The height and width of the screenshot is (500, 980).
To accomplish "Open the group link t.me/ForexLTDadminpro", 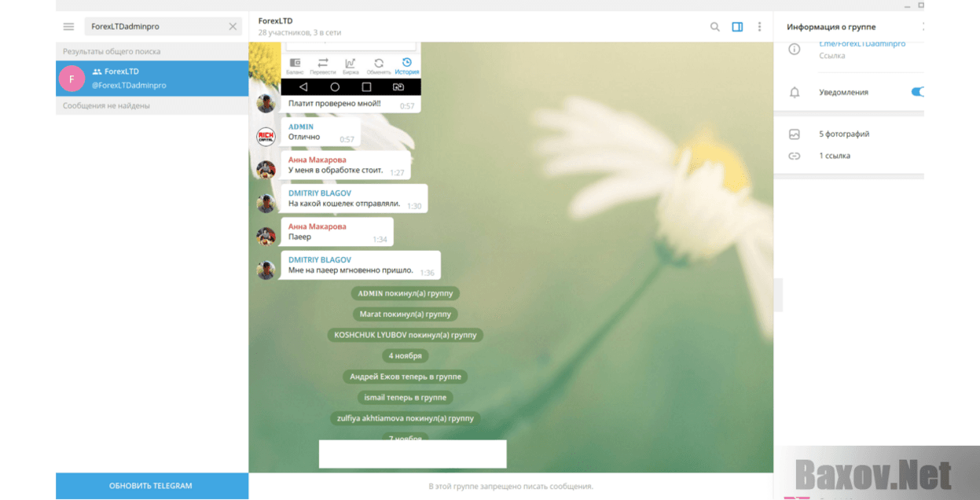I will pos(862,44).
